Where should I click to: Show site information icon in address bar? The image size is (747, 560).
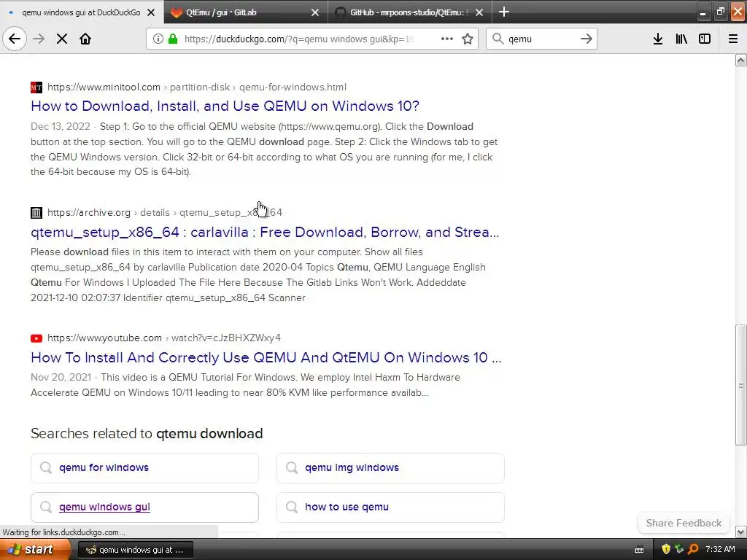click(158, 39)
